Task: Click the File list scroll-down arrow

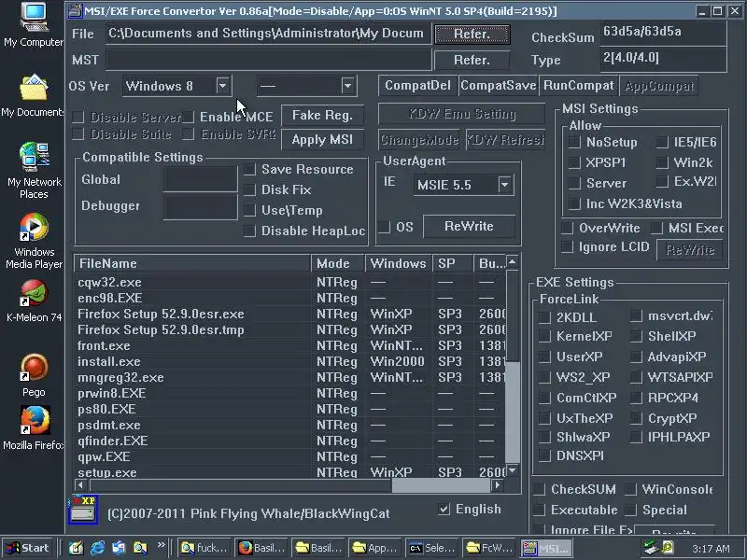Action: pyautogui.click(x=512, y=470)
